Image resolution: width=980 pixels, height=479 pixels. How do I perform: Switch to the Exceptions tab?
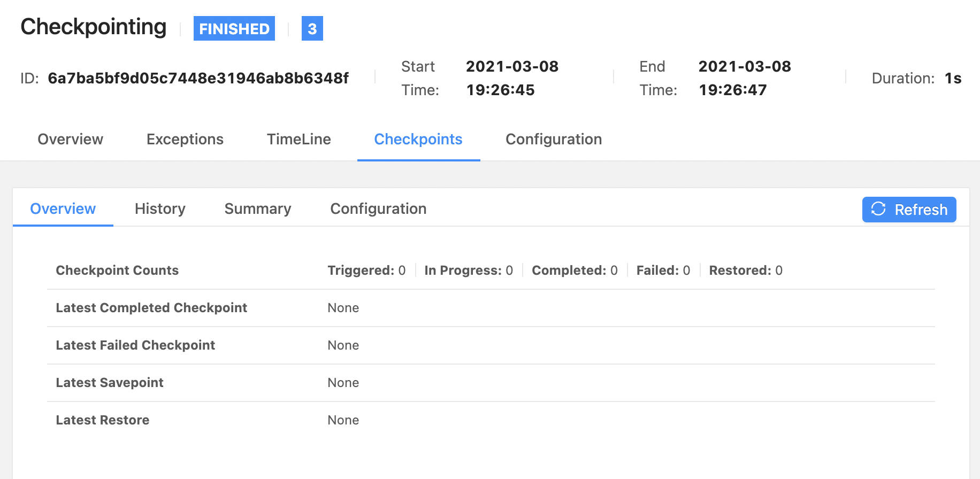tap(185, 140)
